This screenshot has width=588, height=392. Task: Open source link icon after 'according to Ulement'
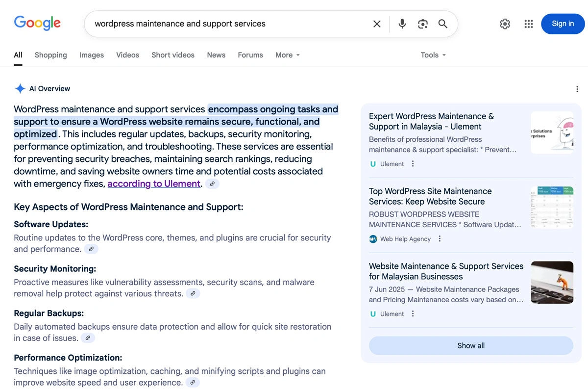[212, 183]
